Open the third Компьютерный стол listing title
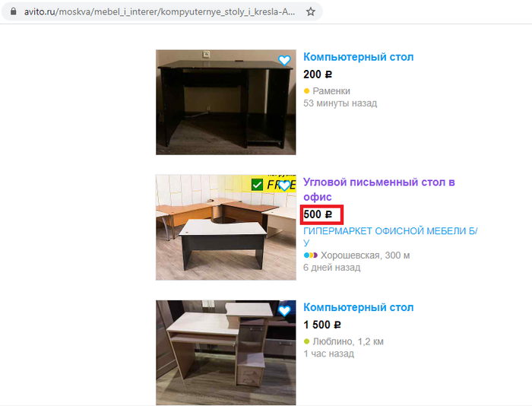532x406 pixels. click(358, 308)
